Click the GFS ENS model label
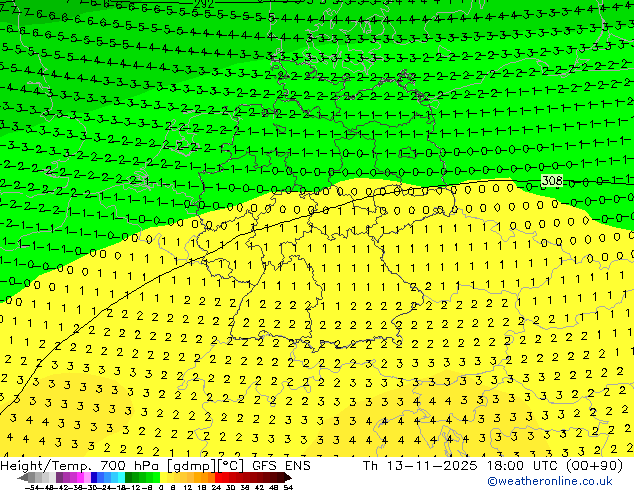The height and width of the screenshot is (490, 634). 281,466
